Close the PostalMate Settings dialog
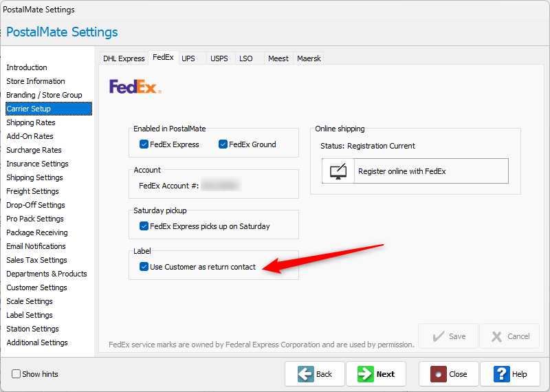 pyautogui.click(x=449, y=374)
